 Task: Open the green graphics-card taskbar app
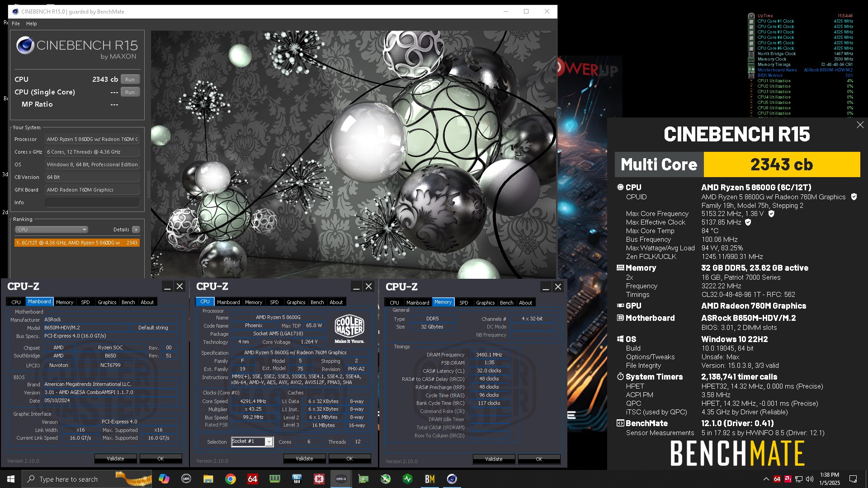(363, 479)
